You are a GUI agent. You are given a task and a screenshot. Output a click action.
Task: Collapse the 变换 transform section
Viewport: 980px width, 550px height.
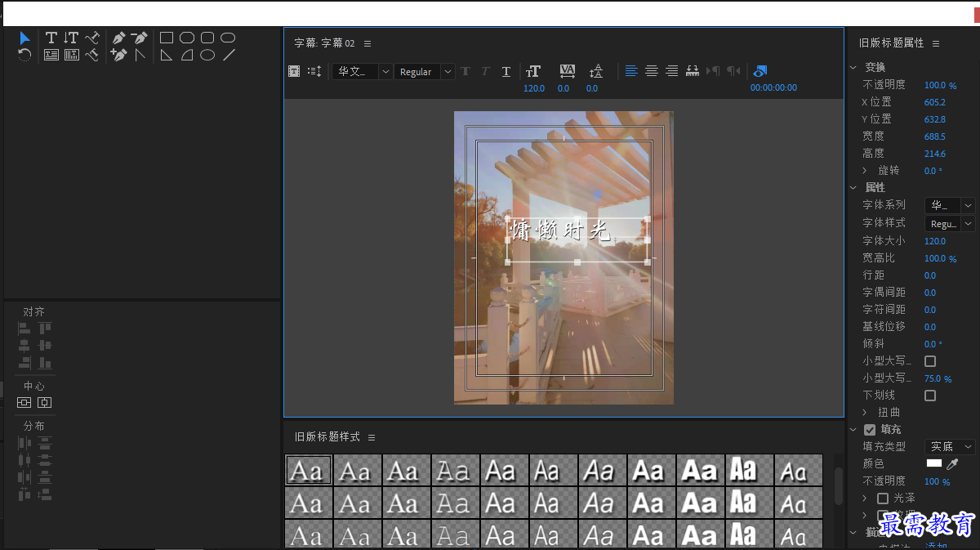pyautogui.click(x=853, y=67)
